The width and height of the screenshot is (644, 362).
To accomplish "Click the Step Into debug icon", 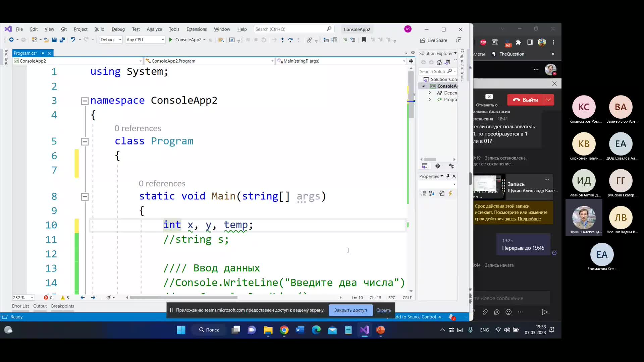I will pyautogui.click(x=282, y=40).
